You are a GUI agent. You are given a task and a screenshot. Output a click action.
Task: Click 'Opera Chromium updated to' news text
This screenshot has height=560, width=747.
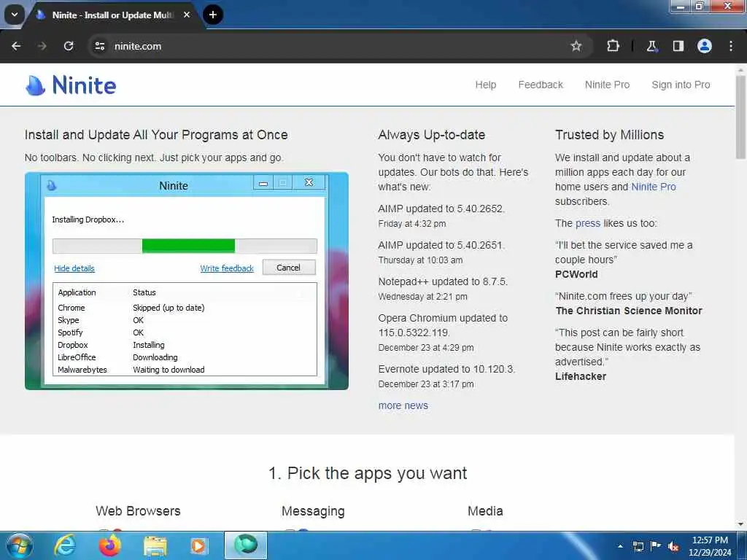[443, 318]
